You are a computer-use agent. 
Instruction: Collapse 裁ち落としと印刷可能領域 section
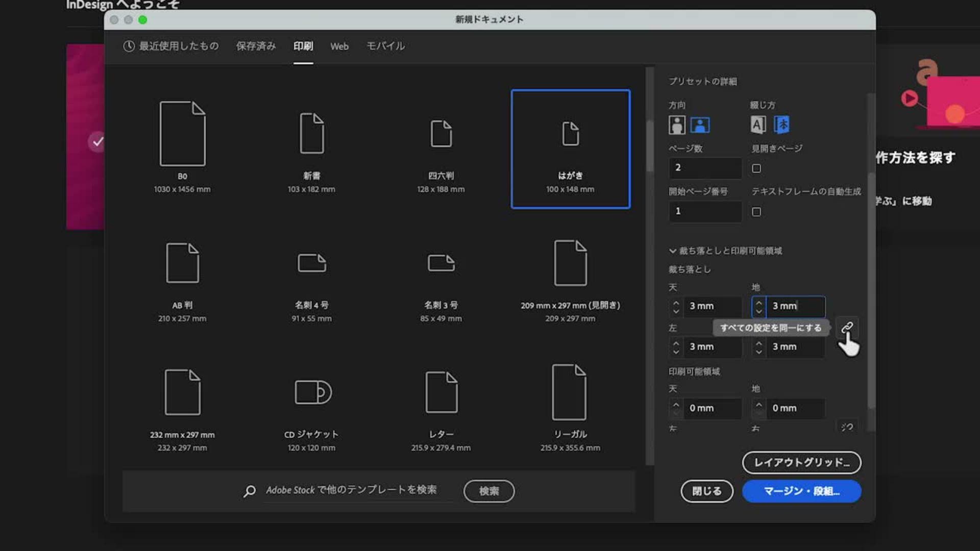[673, 251]
